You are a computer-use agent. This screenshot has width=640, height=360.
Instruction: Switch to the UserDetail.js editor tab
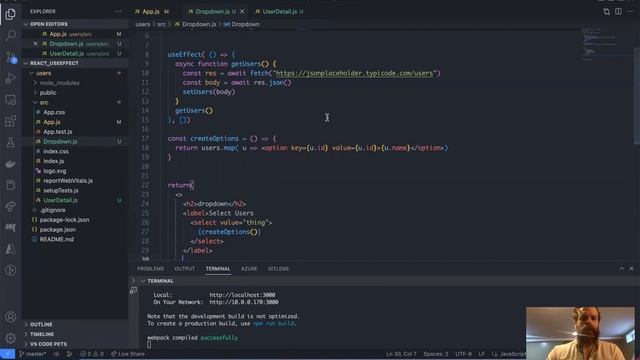279,11
